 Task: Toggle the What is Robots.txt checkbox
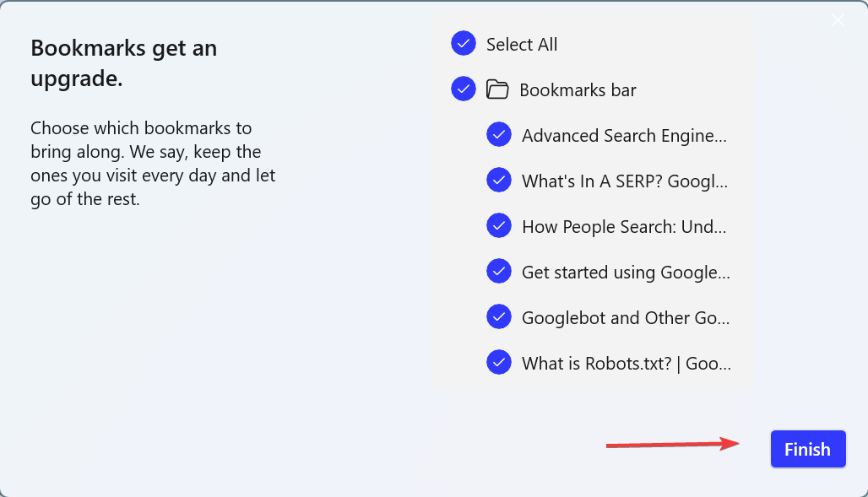[499, 363]
